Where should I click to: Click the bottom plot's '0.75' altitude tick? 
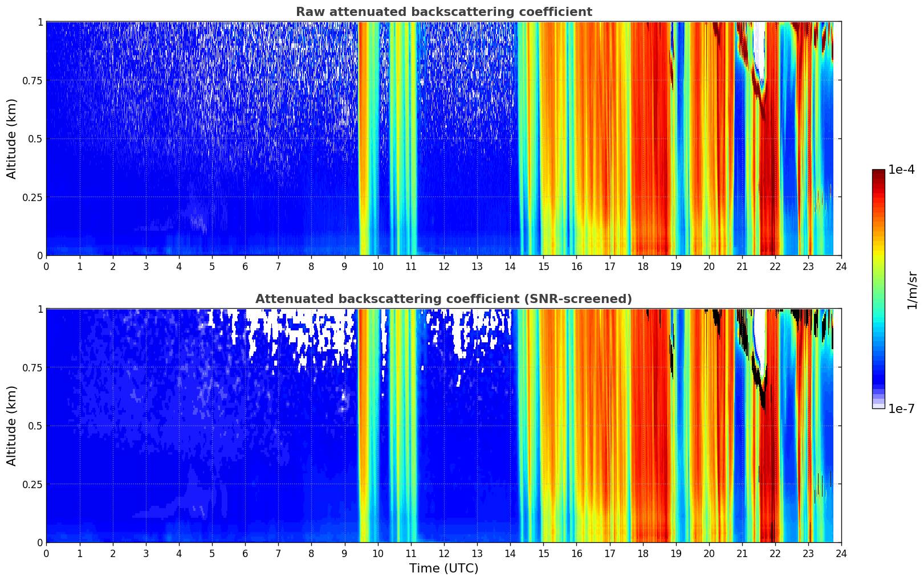34,367
